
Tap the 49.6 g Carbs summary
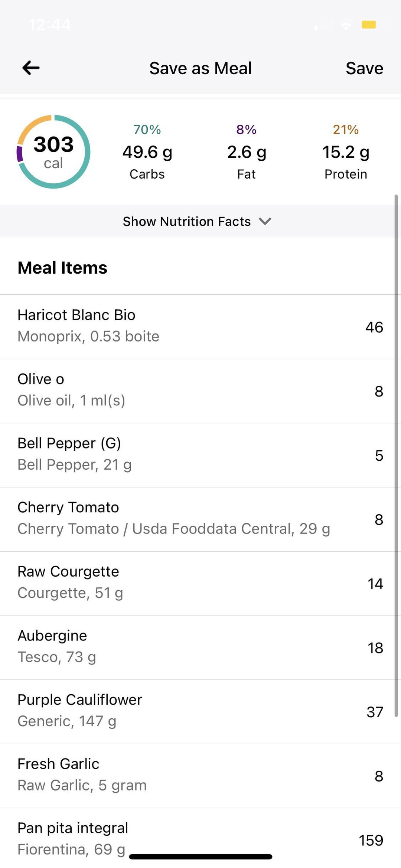coord(147,152)
